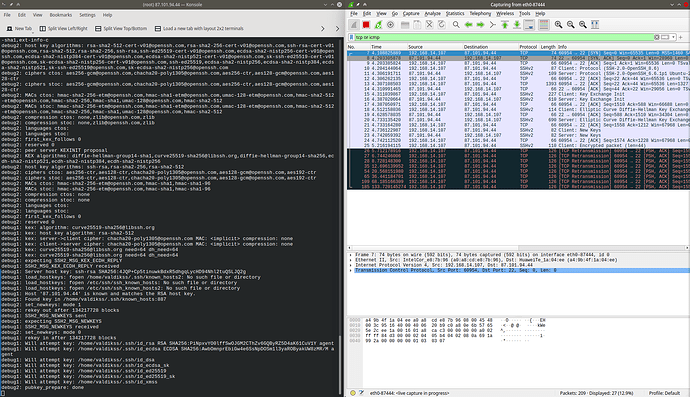Expand Internet Protocol Version 4 row

[x=351, y=265]
